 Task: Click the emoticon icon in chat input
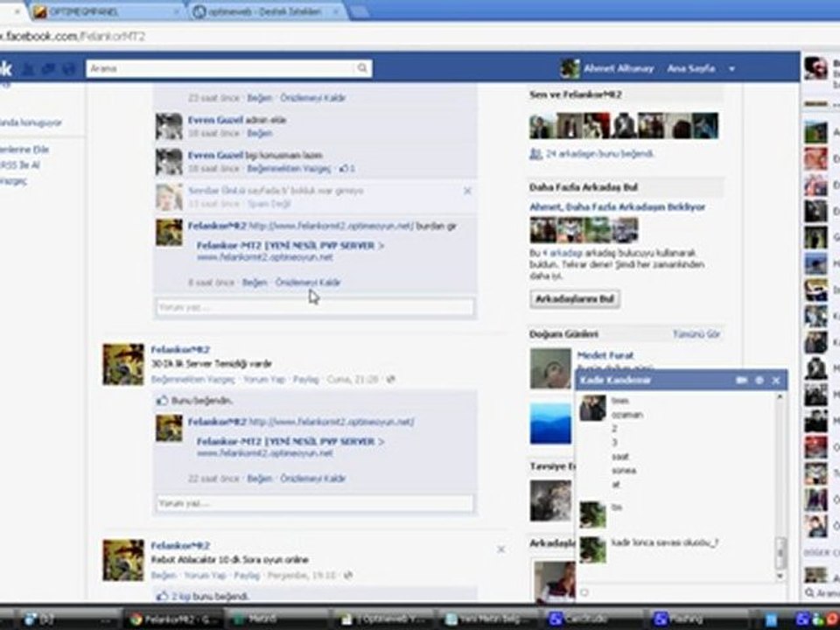[x=584, y=592]
